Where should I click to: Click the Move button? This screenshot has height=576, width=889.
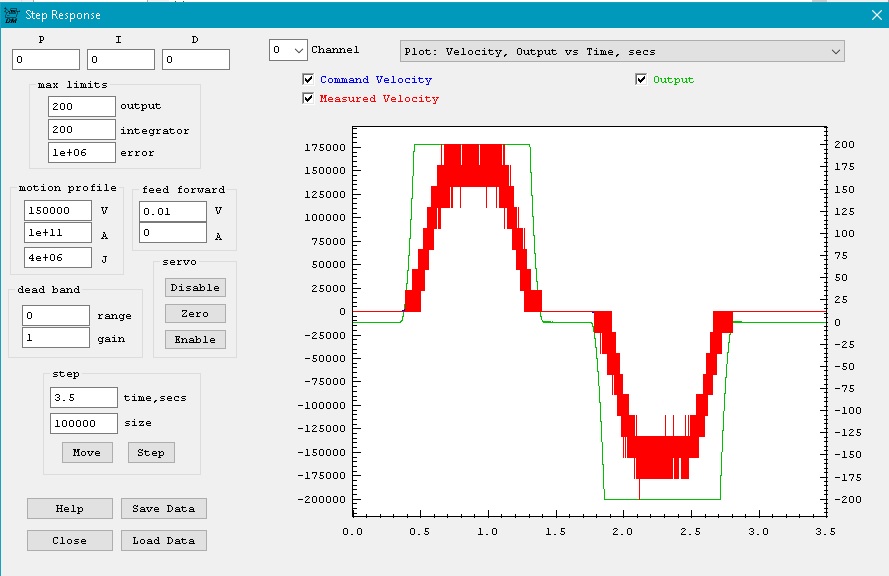pos(87,453)
